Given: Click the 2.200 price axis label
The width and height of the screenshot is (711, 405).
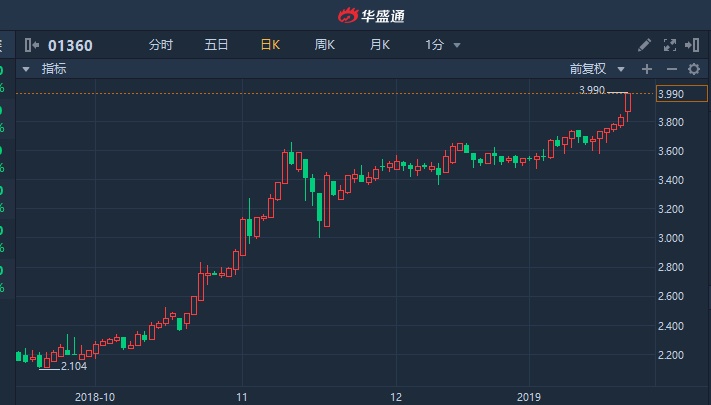Looking at the screenshot, I should [x=671, y=355].
